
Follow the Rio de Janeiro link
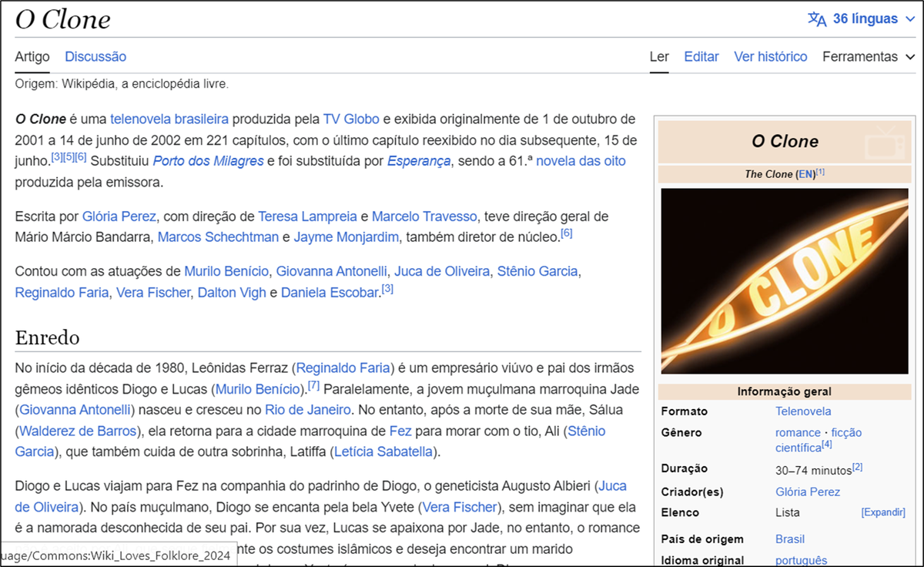(x=308, y=410)
